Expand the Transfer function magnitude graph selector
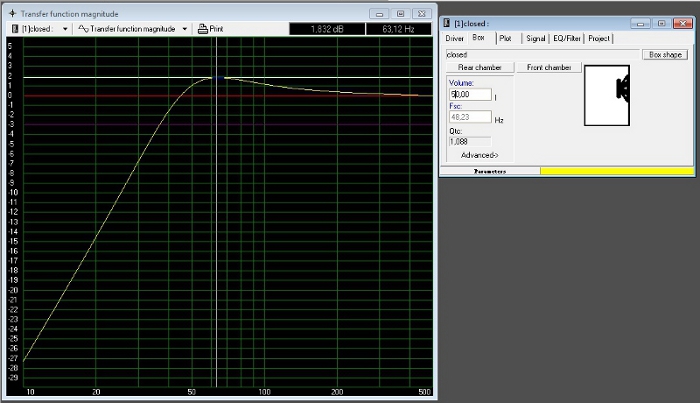700x403 pixels. [185, 29]
